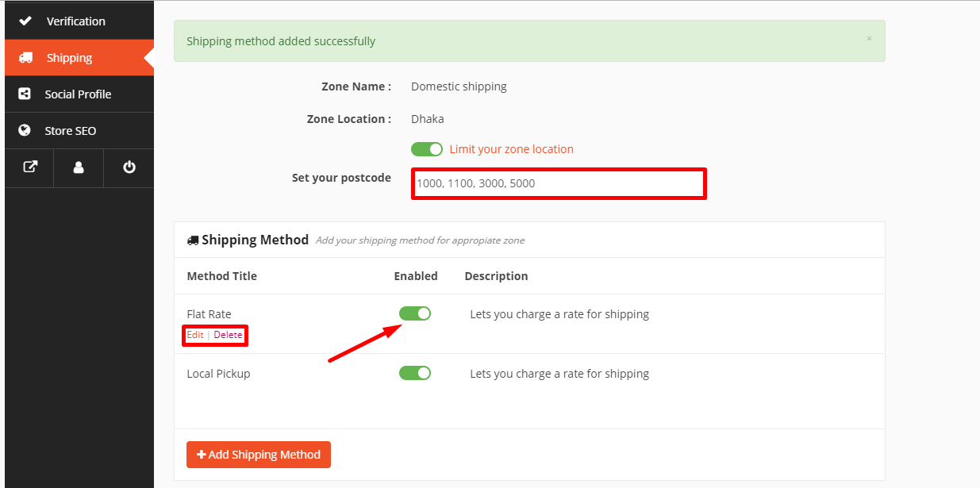Toggle the Limit your zone location switch
Image resolution: width=980 pixels, height=488 pixels.
point(427,149)
